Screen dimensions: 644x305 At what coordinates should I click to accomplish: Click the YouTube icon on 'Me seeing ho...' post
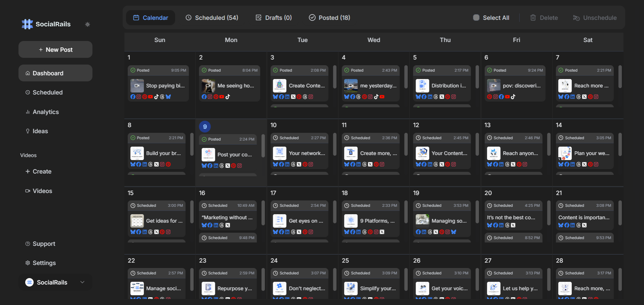point(222,97)
